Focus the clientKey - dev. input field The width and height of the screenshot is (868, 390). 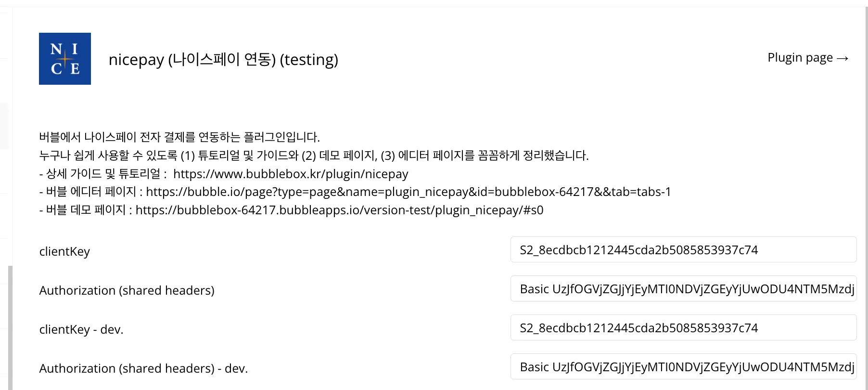pos(683,328)
